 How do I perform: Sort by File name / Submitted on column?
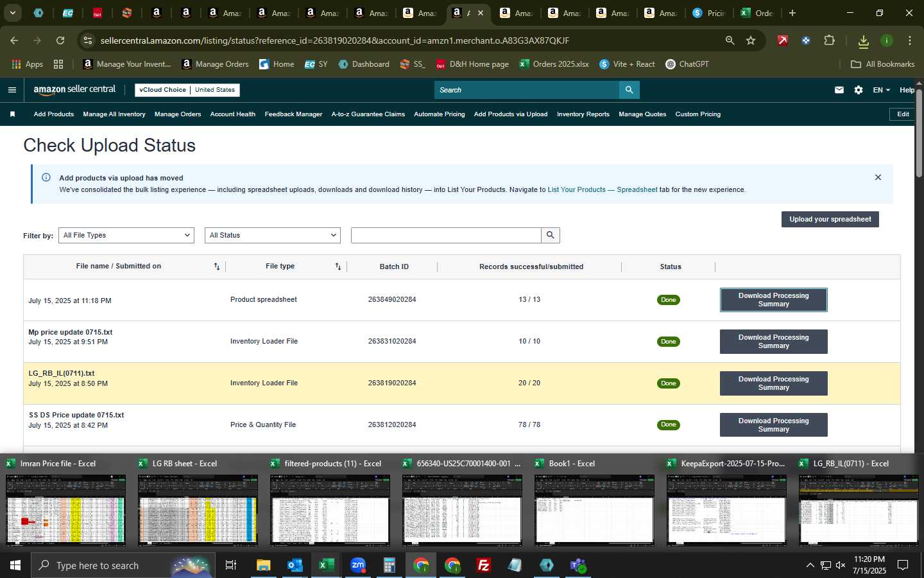click(x=217, y=267)
